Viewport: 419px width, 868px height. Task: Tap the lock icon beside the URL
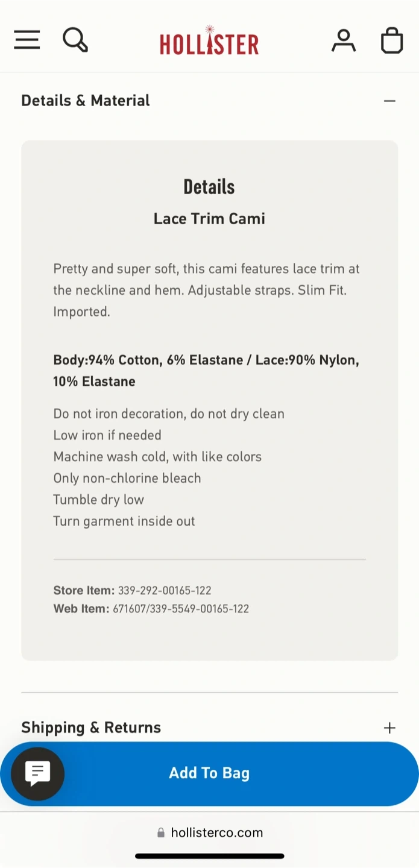161,832
